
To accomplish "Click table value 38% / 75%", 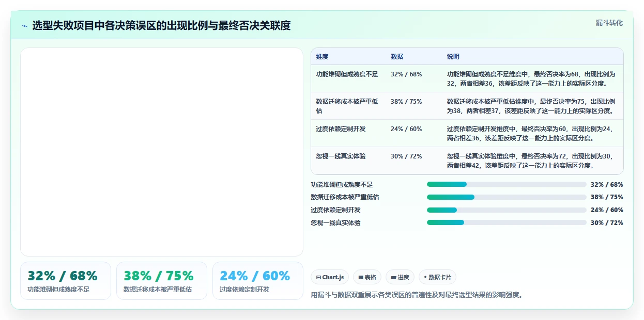I will point(406,102).
